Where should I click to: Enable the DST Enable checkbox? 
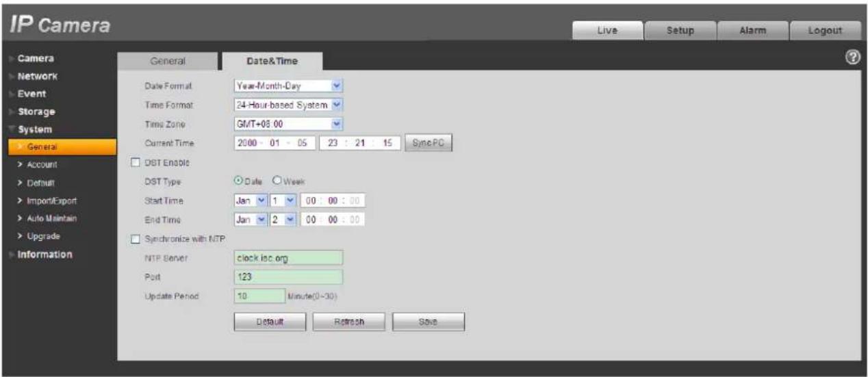137,161
